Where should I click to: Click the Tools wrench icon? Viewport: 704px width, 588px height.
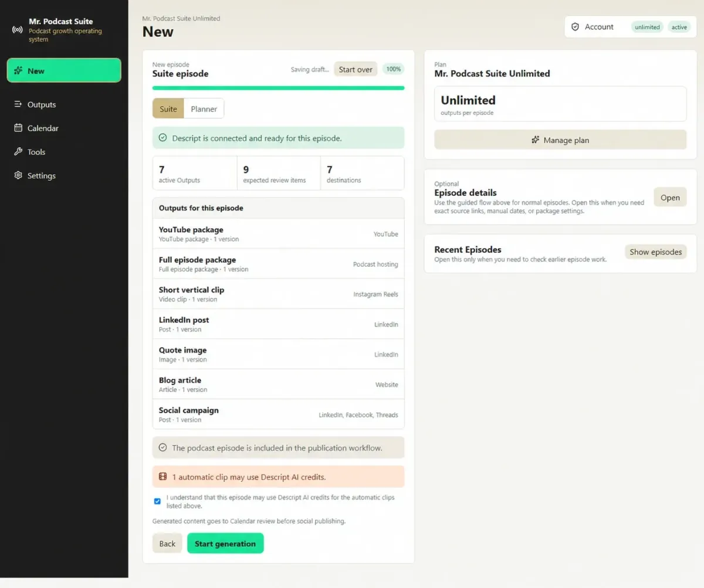(x=18, y=152)
